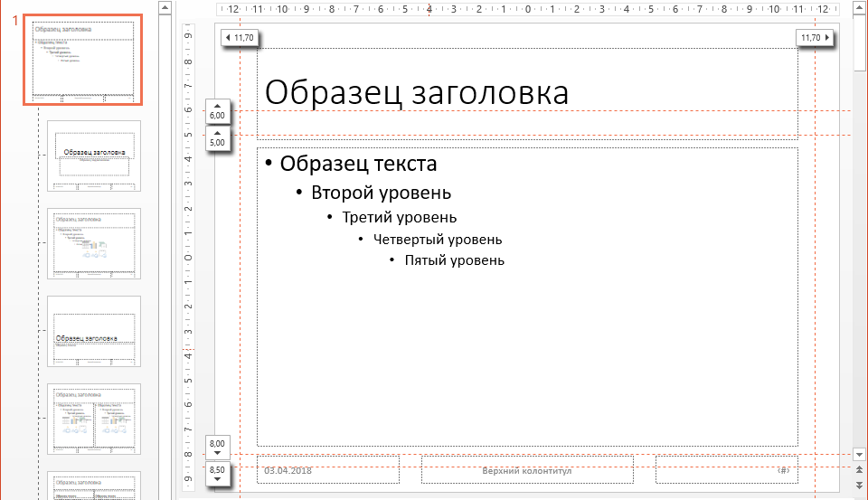Click the 5,00 horizontal guide marker

[218, 138]
